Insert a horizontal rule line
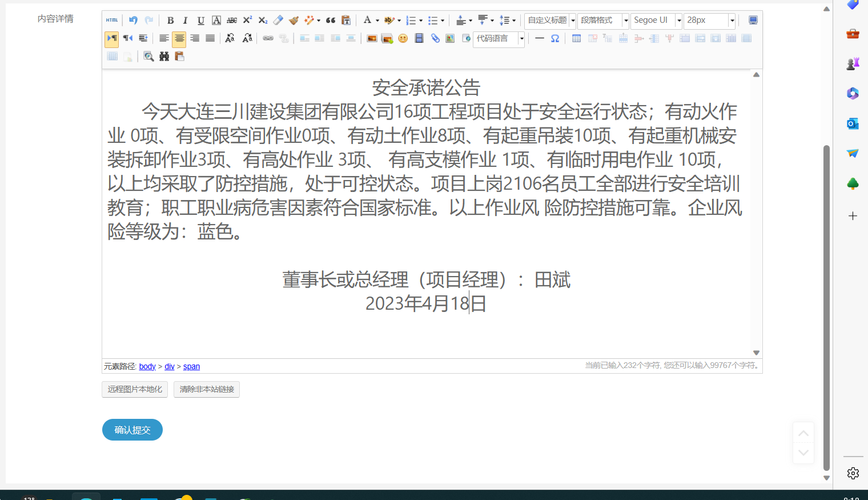This screenshot has width=868, height=500. 540,38
